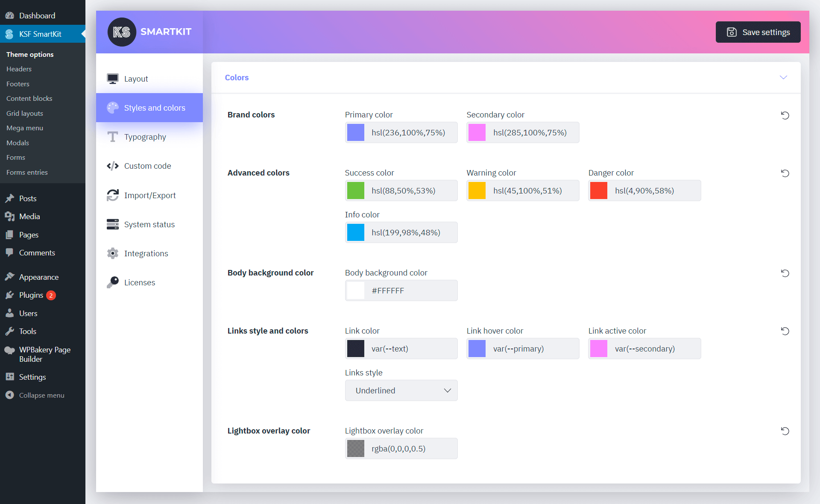Click the Plugins plug icon
The image size is (820, 504).
coord(9,295)
